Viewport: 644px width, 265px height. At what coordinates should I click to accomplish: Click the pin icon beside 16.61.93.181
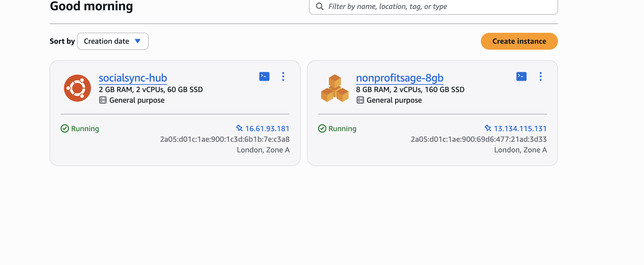239,128
